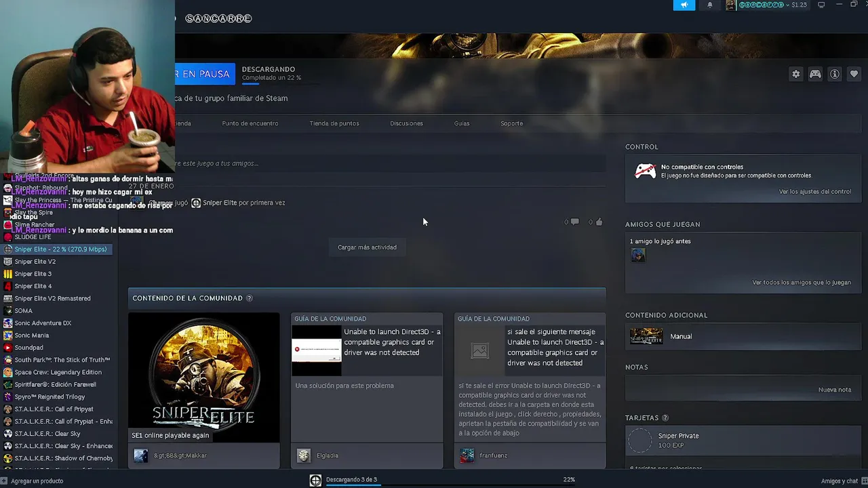Click the pause download button
The height and width of the screenshot is (488, 868).
click(x=205, y=74)
